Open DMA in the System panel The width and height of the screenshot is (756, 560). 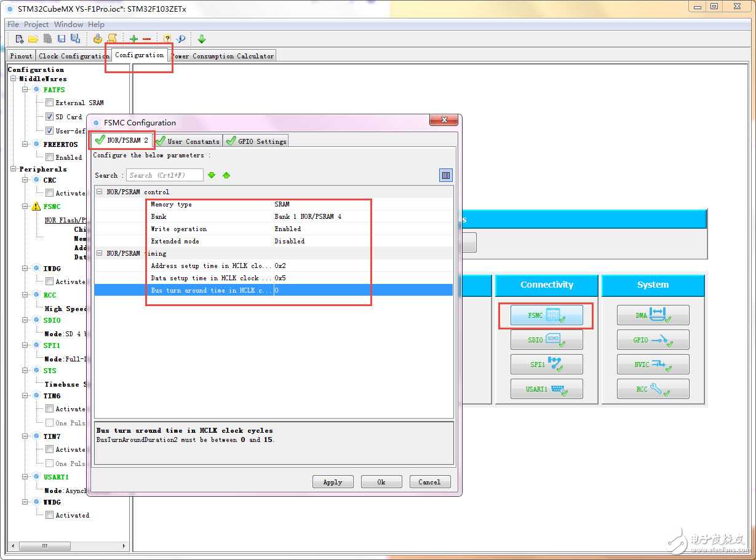[x=653, y=315]
